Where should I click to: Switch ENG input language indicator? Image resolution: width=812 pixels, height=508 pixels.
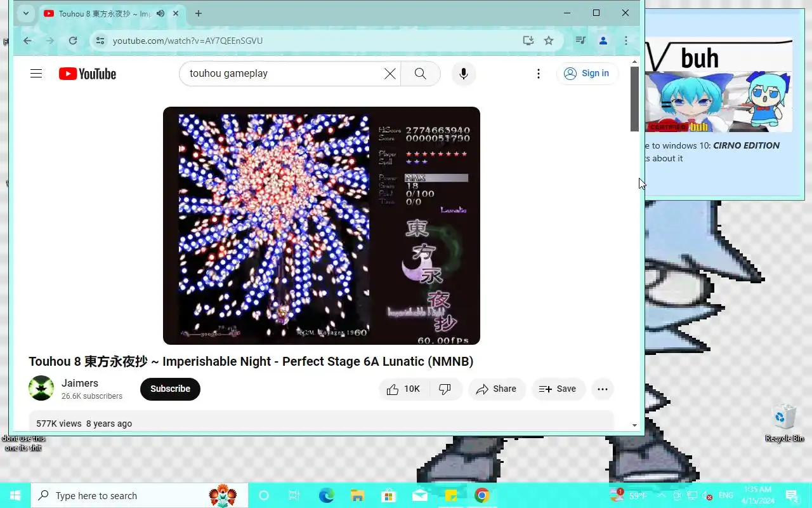click(726, 495)
